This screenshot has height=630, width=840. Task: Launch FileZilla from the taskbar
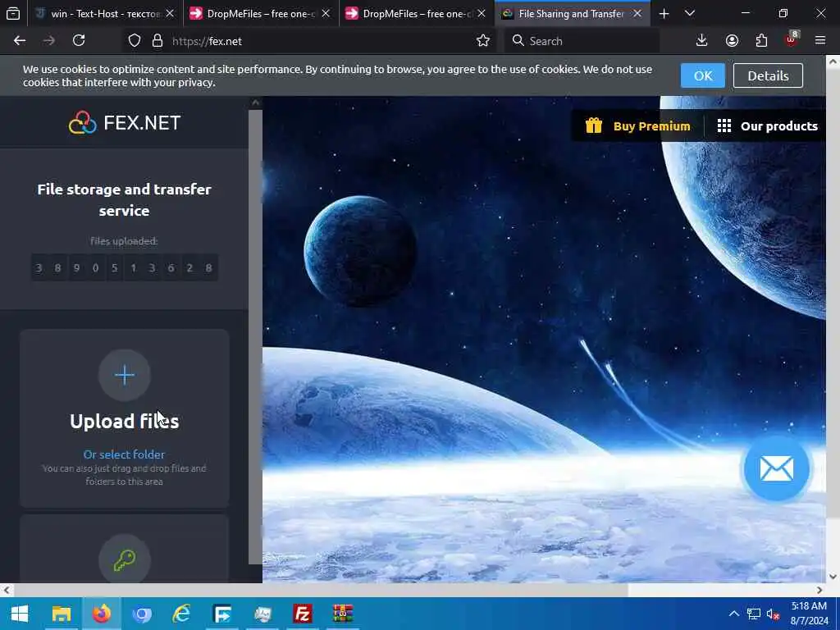pos(303,614)
